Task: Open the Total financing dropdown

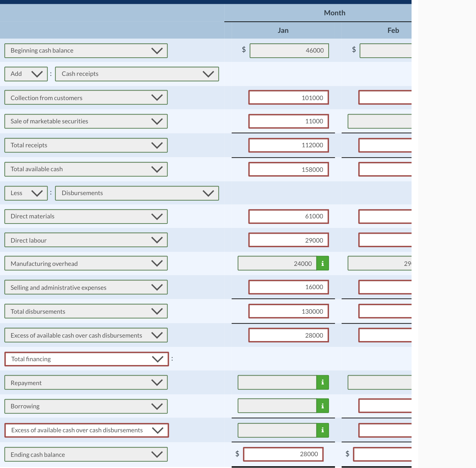Action: [87, 359]
